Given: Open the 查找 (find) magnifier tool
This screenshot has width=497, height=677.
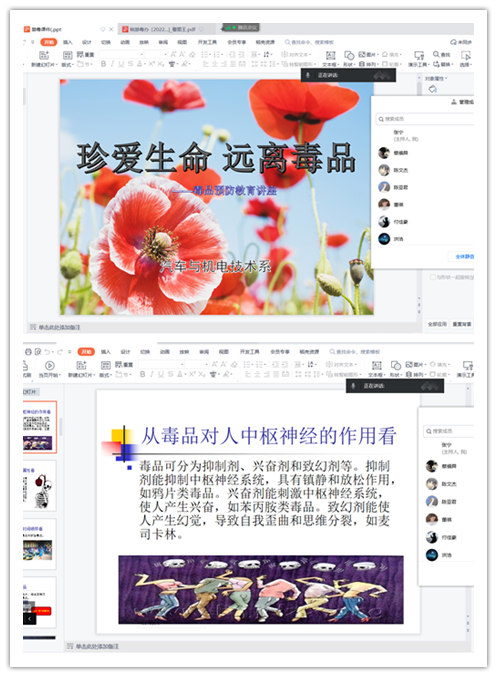Looking at the screenshot, I should (436, 54).
